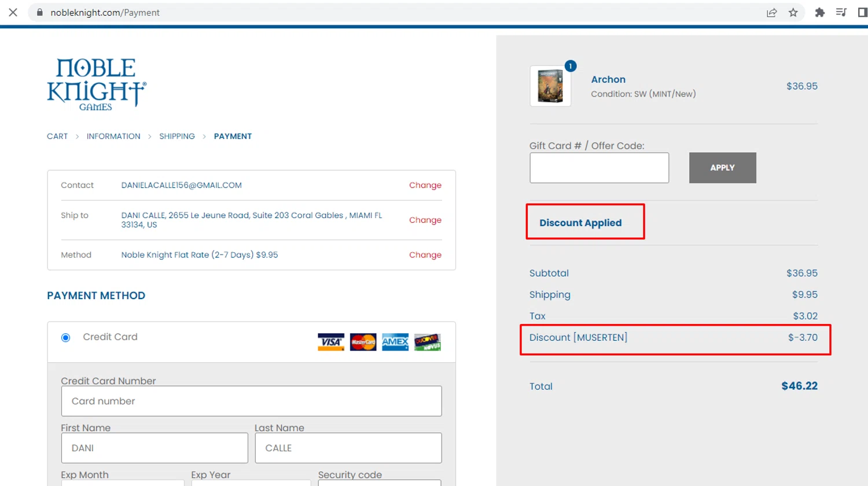Click the AMEX card icon

coord(395,342)
